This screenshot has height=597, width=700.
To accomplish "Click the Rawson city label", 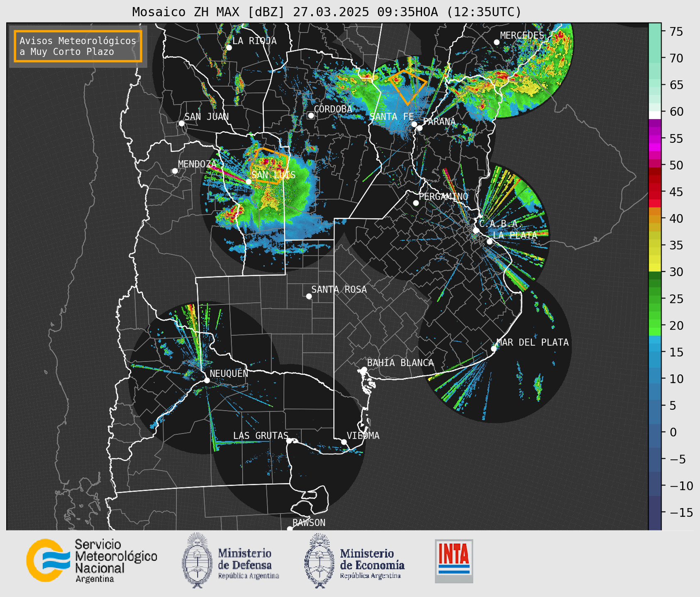I will 309,523.
